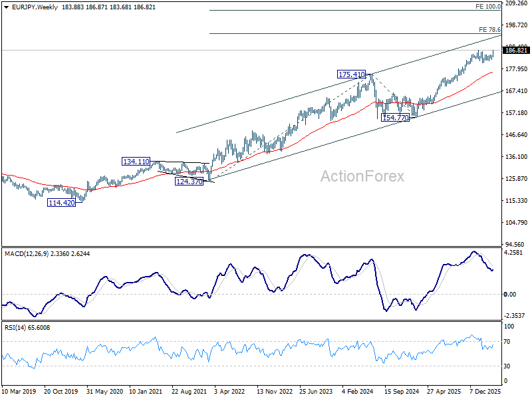Click the MACD 0.00 zero level label
The image size is (532, 399).
[510, 295]
